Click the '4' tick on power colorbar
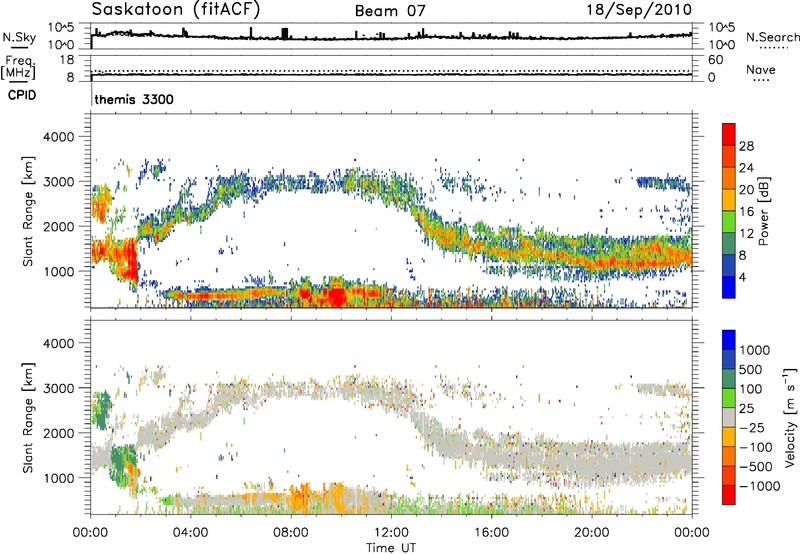Viewport: 800px width, 554px height. tap(742, 277)
